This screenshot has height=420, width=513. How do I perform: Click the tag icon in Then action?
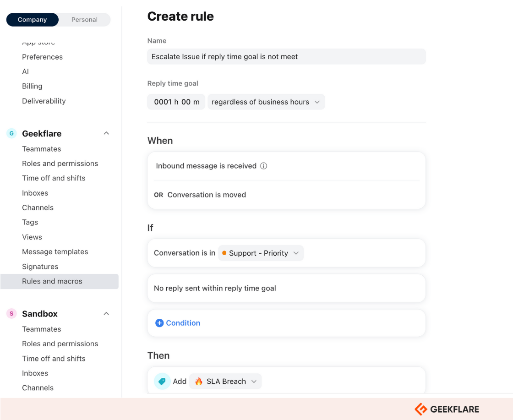pyautogui.click(x=162, y=381)
